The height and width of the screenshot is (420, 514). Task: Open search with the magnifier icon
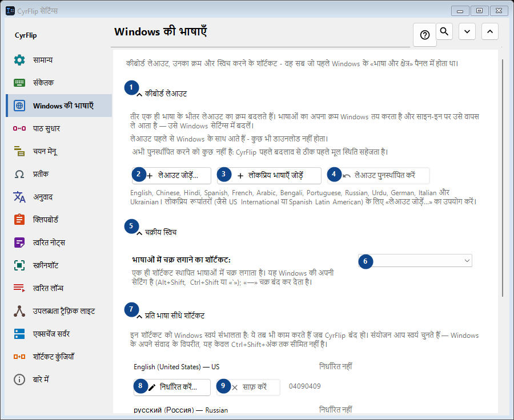(444, 31)
